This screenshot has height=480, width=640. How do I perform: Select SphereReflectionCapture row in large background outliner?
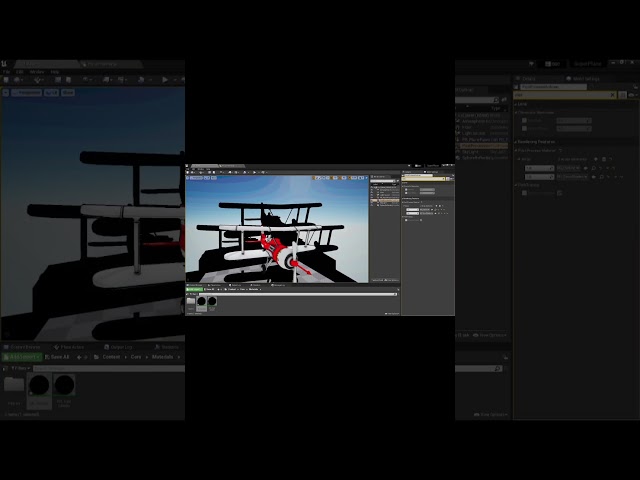[482, 158]
